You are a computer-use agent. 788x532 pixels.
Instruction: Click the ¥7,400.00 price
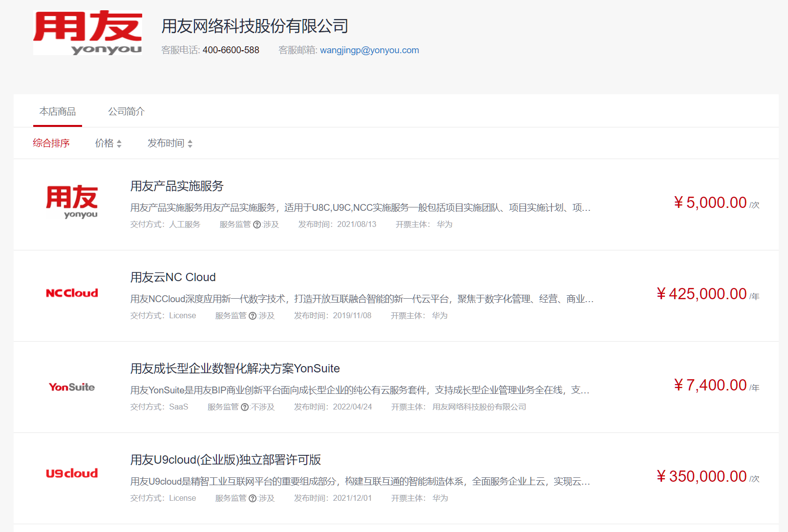pos(710,385)
